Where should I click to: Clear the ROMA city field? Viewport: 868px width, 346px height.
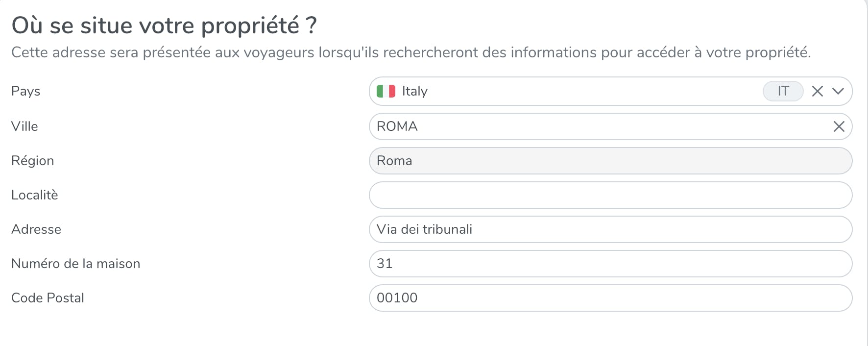[839, 126]
